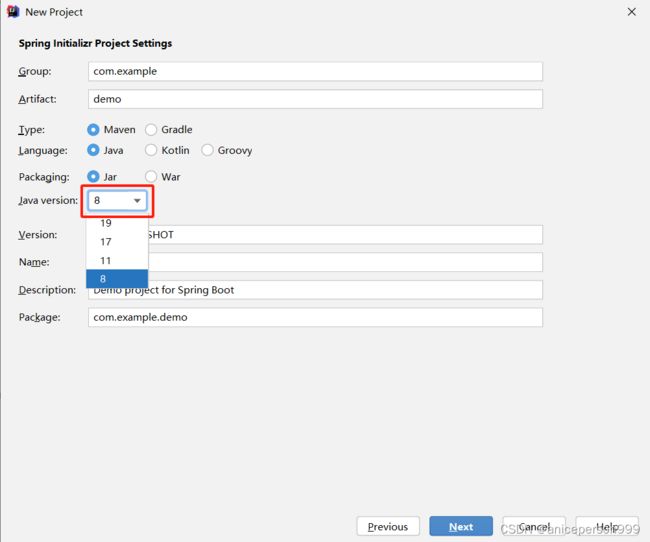Open the Java version dropdown arrow
Image resolution: width=650 pixels, height=542 pixels.
[137, 201]
